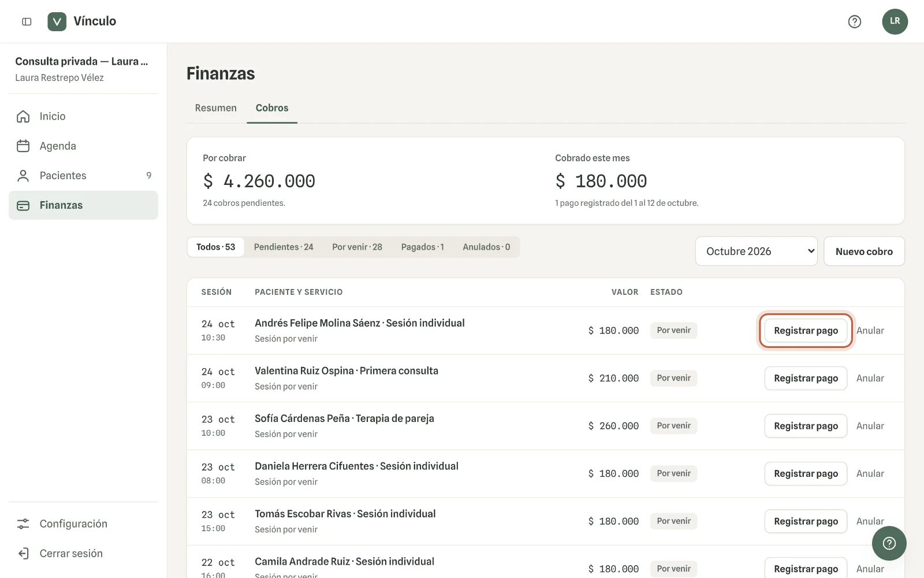Click the Configuración sliders icon

point(23,524)
